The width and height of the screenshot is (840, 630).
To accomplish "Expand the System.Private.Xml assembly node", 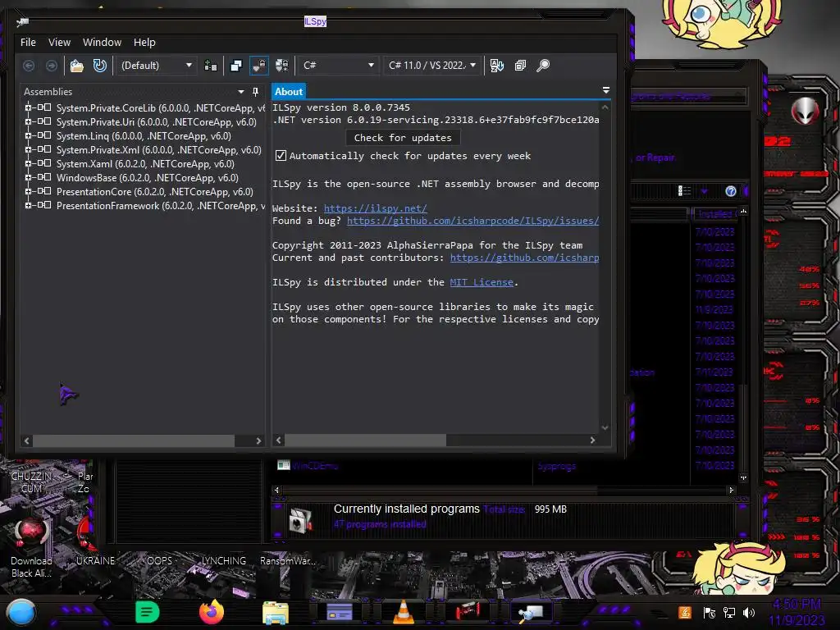I will point(28,149).
